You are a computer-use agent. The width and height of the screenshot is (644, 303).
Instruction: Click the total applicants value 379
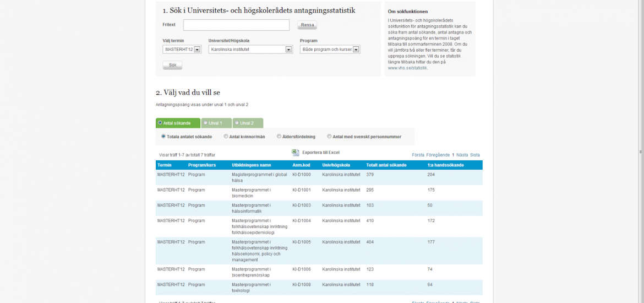pos(370,175)
